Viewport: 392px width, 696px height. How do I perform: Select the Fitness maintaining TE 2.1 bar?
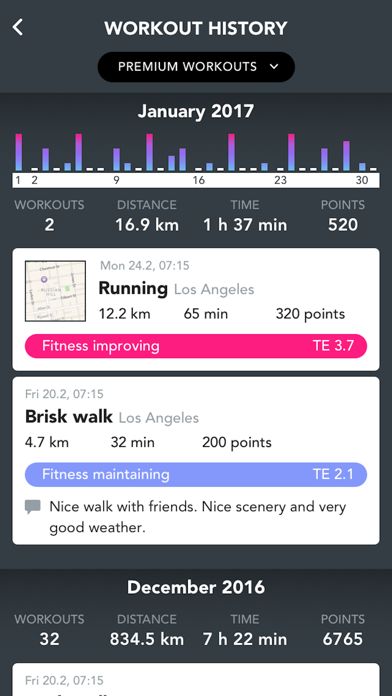tap(196, 475)
